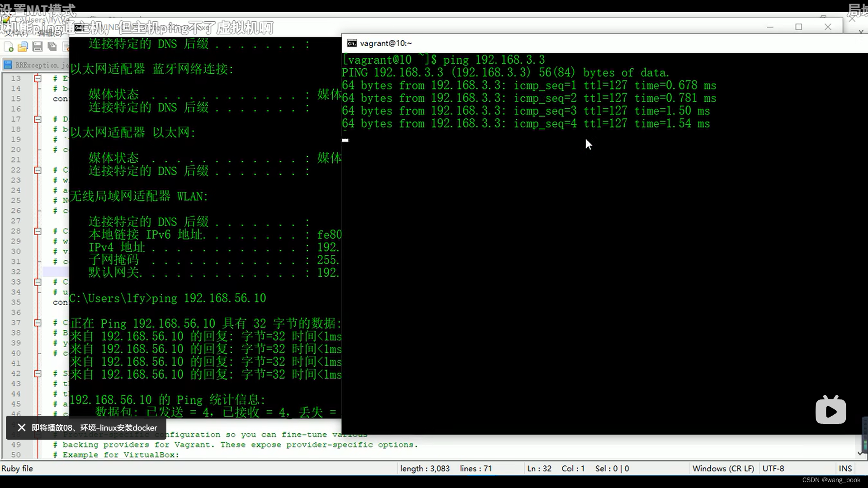868x488 pixels.
Task: Click the New file toolbar icon
Action: [x=8, y=47]
